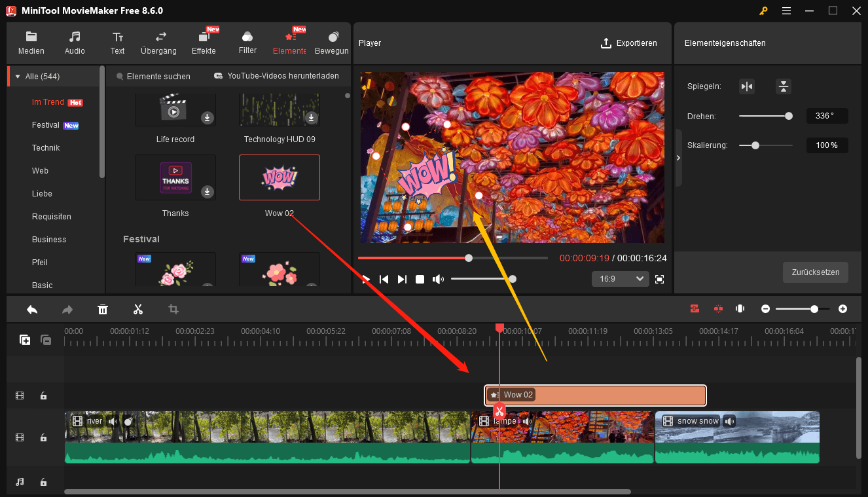Click the Exportieren button
Screen dimensions: 868x497
click(x=629, y=43)
